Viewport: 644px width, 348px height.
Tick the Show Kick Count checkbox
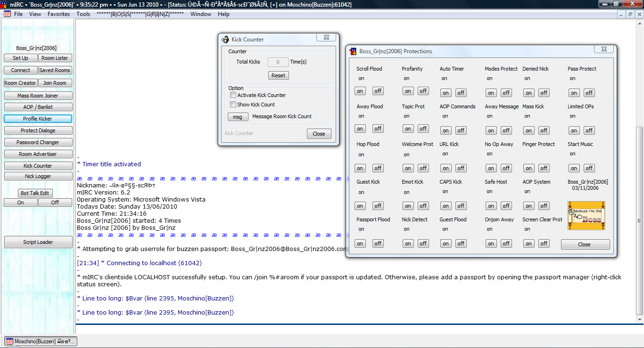[233, 105]
